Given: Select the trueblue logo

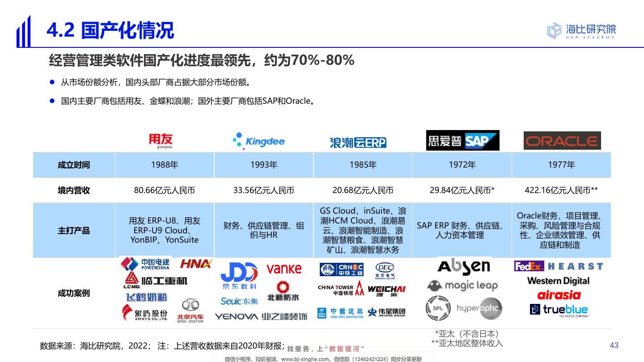Looking at the screenshot, I should coord(559,310).
